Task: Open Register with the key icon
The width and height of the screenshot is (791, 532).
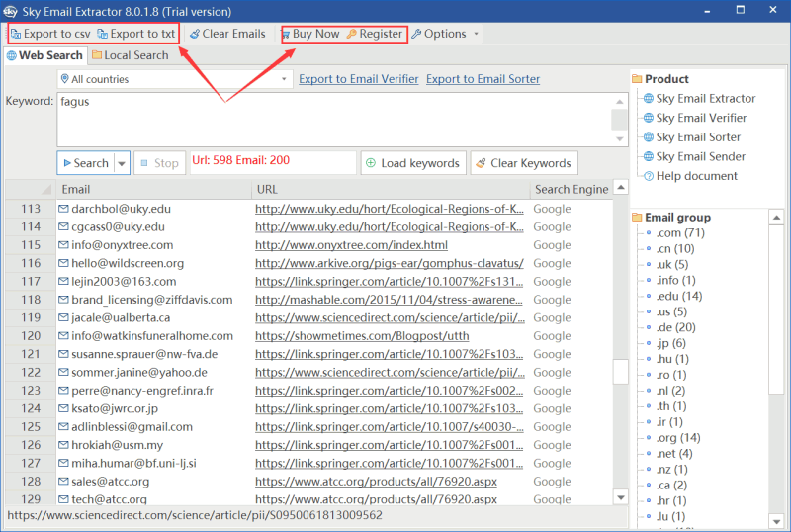Action: (351, 34)
